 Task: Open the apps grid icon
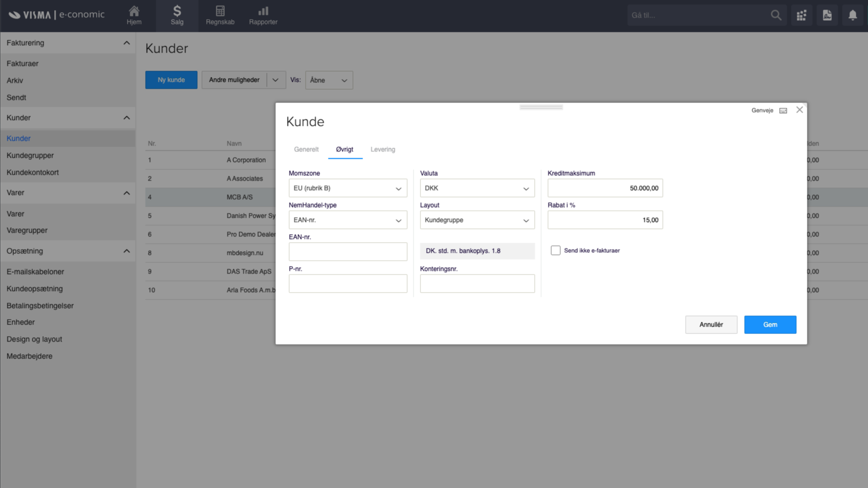(802, 15)
